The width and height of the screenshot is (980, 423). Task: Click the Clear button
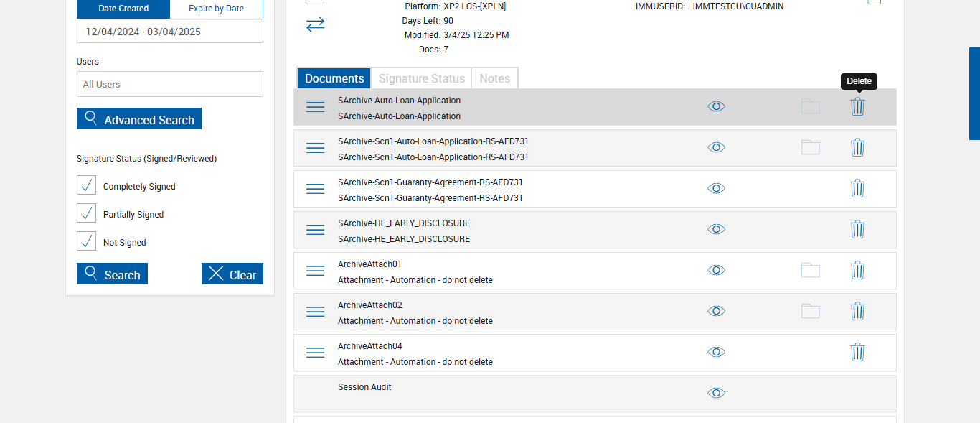(x=232, y=274)
